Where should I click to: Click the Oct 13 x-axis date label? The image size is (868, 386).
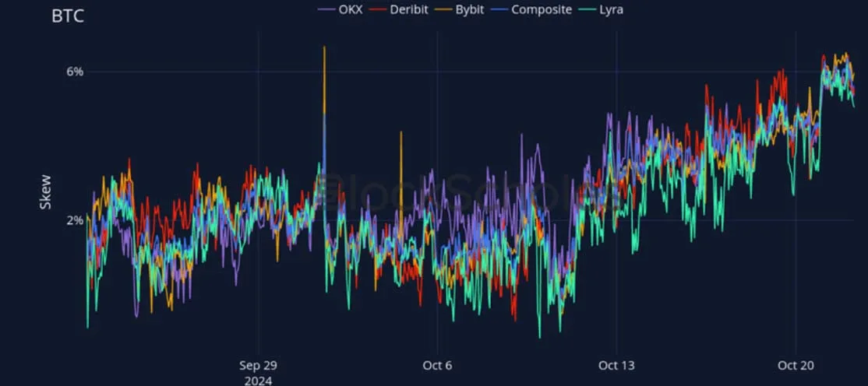tap(616, 366)
